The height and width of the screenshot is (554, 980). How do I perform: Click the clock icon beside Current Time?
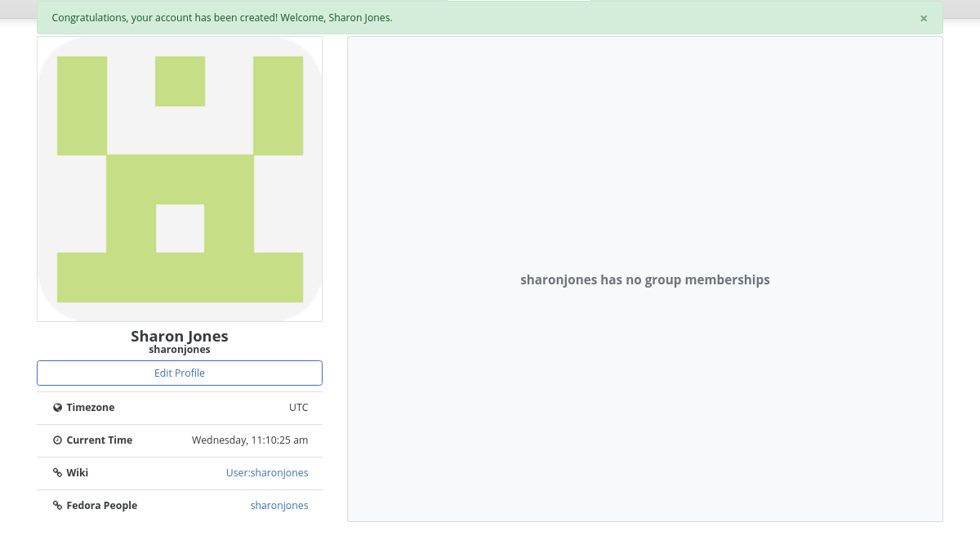tap(58, 440)
